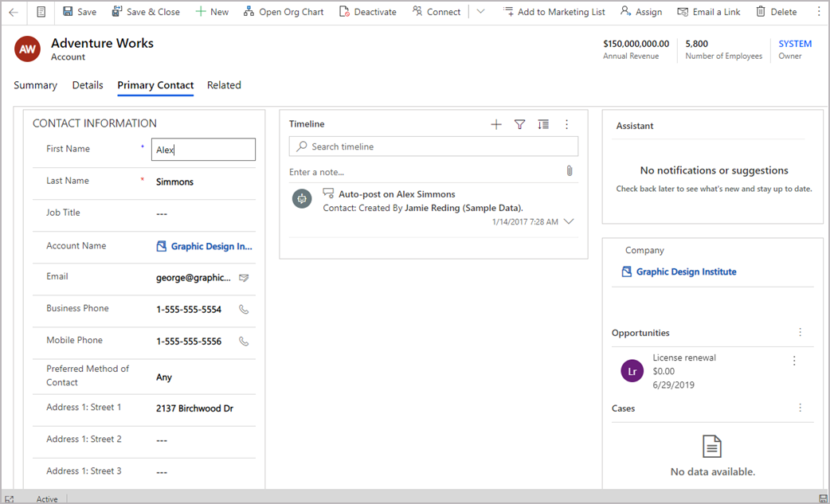Attach a file using the paperclip icon
The image size is (830, 504).
(569, 170)
